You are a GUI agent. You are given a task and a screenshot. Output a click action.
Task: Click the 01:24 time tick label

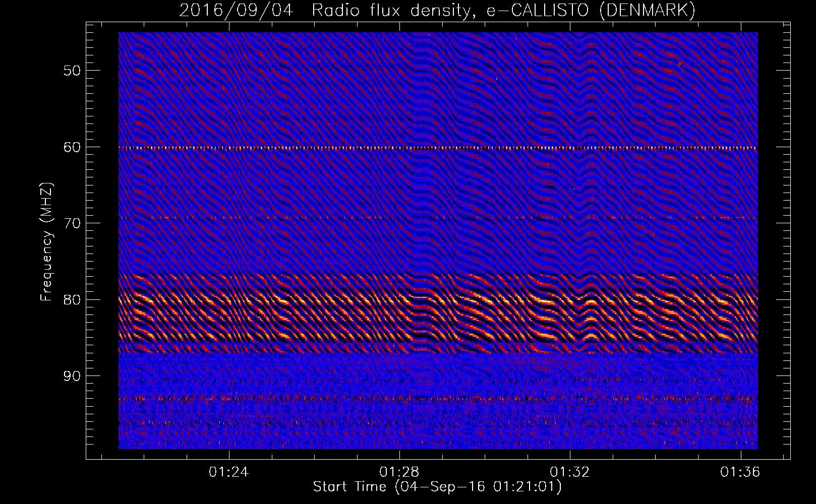pos(229,472)
